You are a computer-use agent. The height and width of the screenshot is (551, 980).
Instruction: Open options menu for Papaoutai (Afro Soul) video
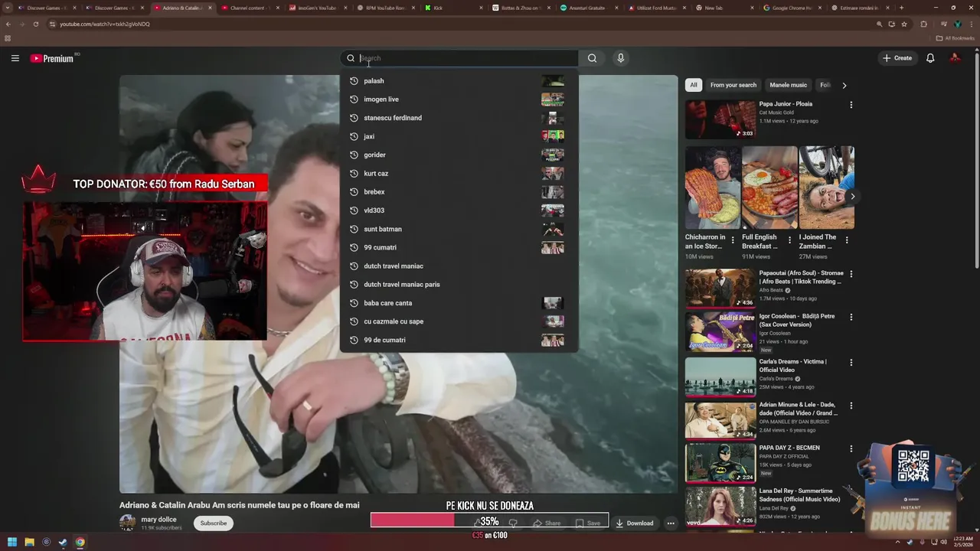(x=851, y=274)
